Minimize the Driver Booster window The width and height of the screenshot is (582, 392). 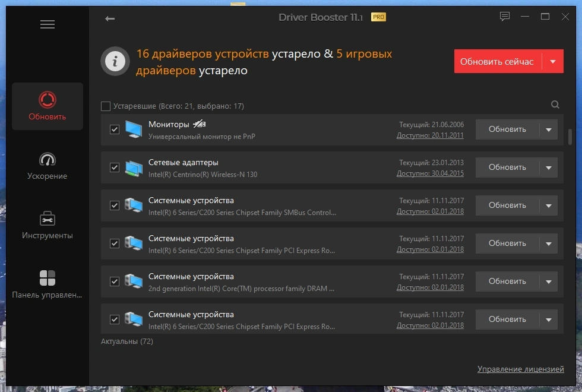[525, 17]
